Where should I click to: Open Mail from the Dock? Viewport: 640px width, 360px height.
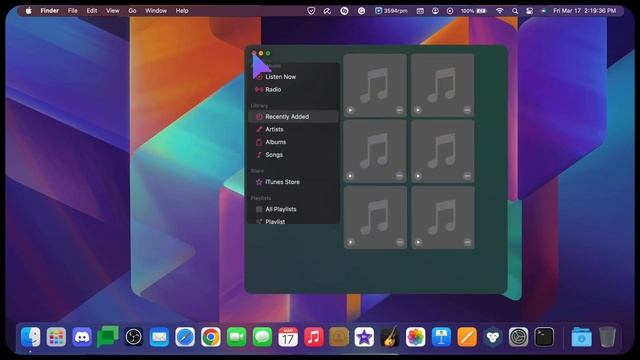pos(159,337)
